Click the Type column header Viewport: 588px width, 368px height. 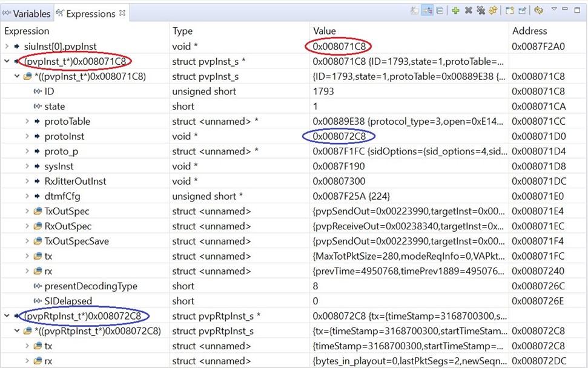(x=182, y=31)
